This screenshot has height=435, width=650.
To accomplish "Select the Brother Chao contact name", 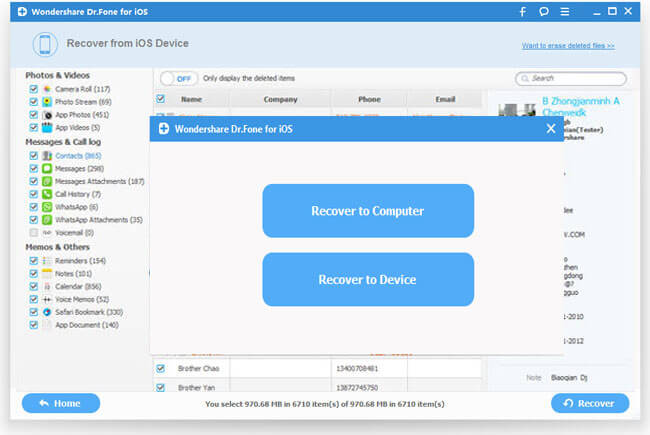I will click(x=199, y=369).
